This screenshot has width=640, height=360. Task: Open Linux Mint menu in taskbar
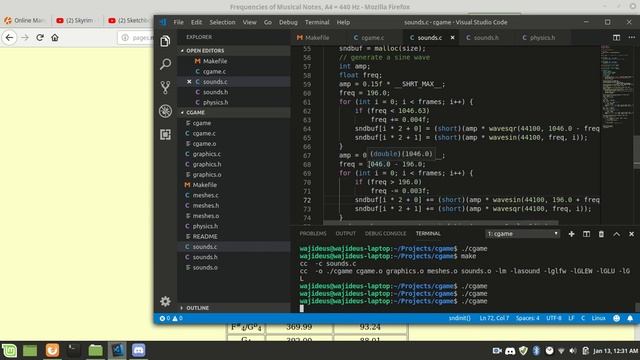[x=9, y=350]
